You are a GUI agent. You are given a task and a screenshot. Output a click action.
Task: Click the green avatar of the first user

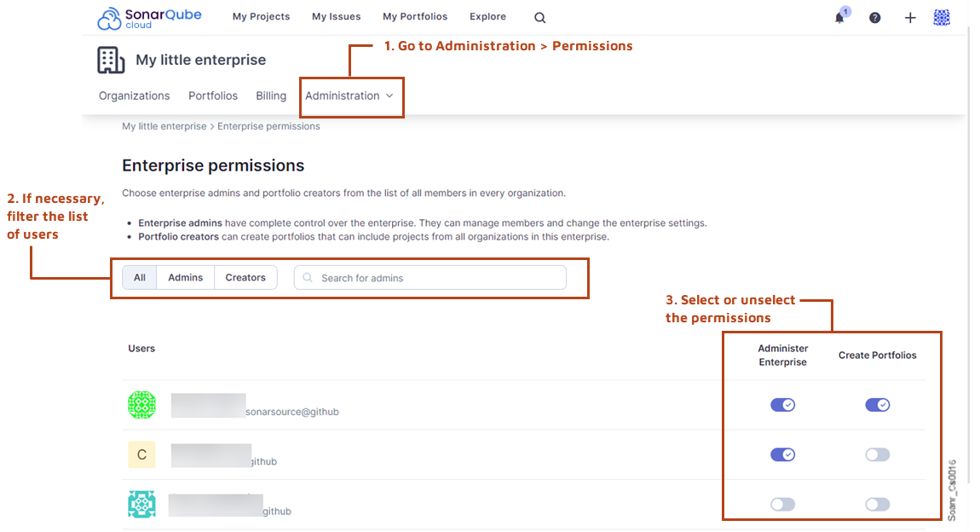[x=141, y=405]
